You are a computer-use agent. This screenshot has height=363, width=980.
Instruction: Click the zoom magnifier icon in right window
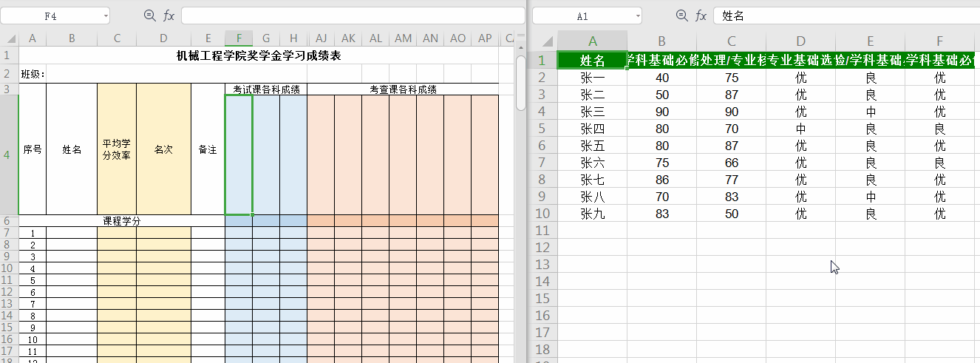[681, 16]
